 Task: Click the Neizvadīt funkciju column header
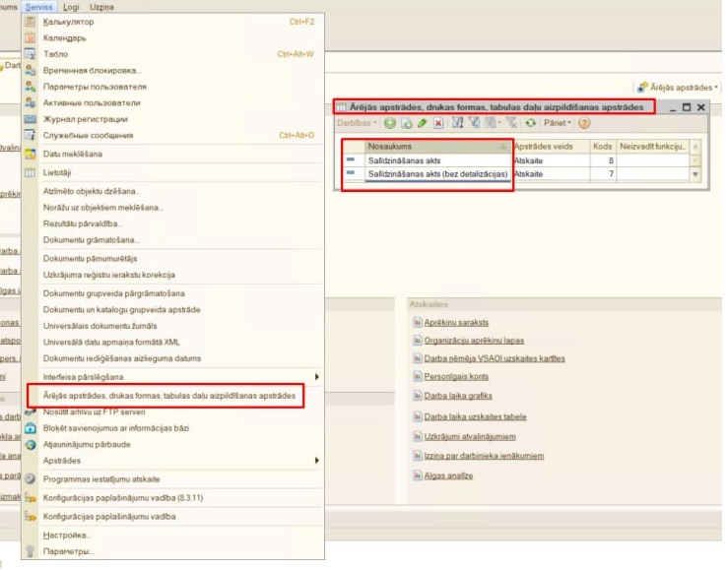[652, 147]
